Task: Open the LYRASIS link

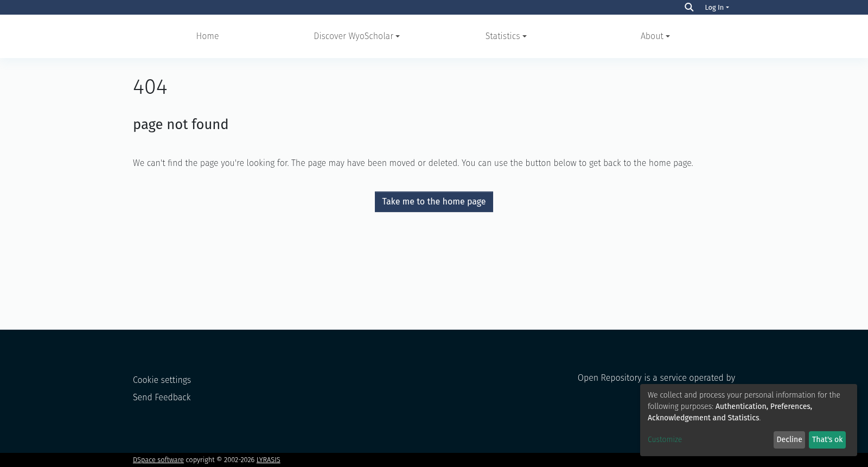Action: [268, 460]
